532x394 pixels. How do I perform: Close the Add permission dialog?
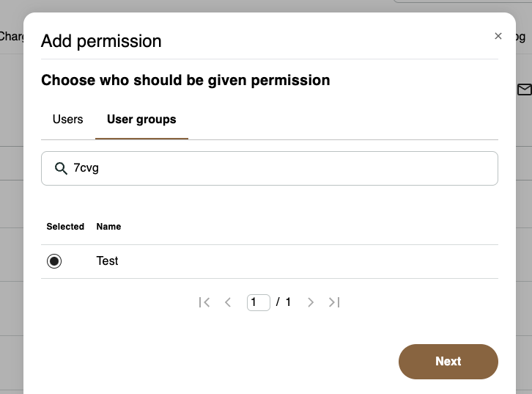point(498,36)
